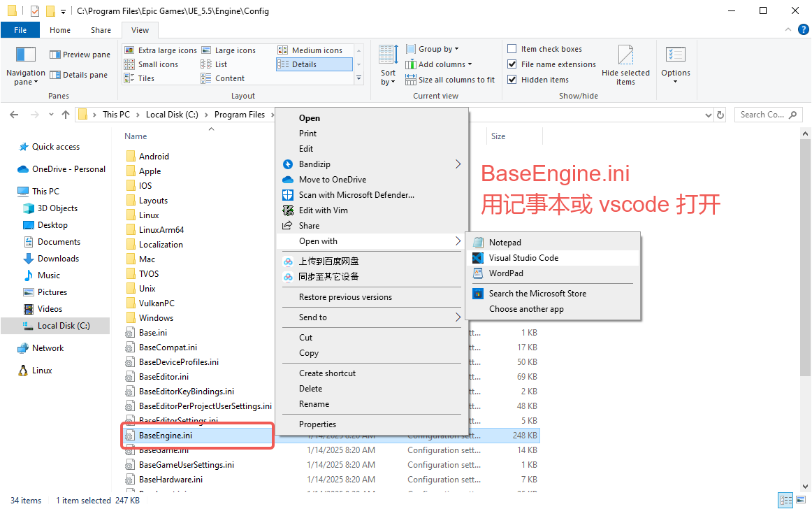The height and width of the screenshot is (509, 812).
Task: Click the Size column header
Action: [x=498, y=136]
